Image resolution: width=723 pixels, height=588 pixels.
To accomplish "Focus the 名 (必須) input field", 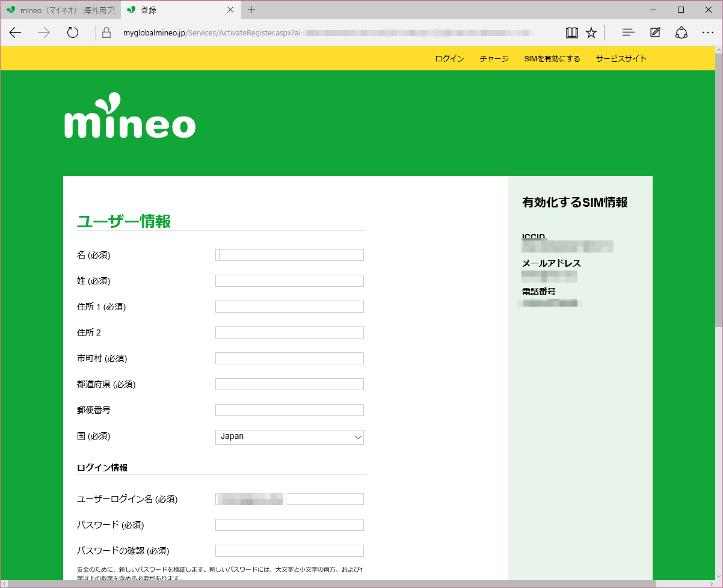I will click(289, 255).
